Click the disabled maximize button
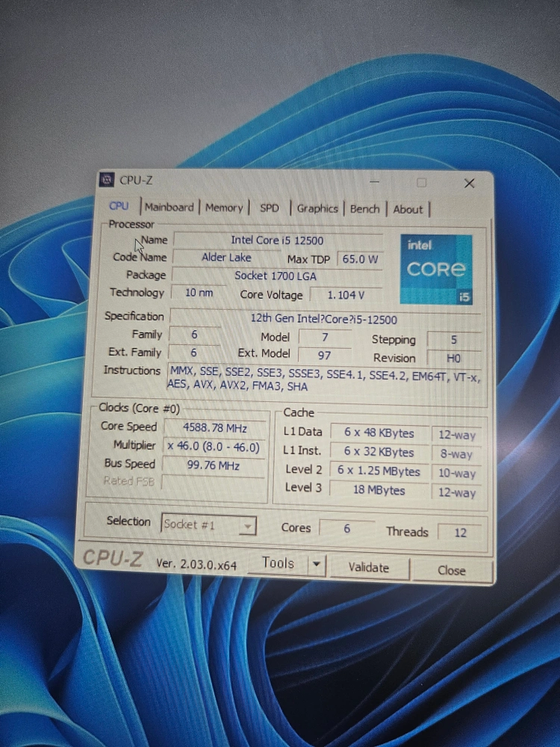The width and height of the screenshot is (560, 747). [421, 182]
